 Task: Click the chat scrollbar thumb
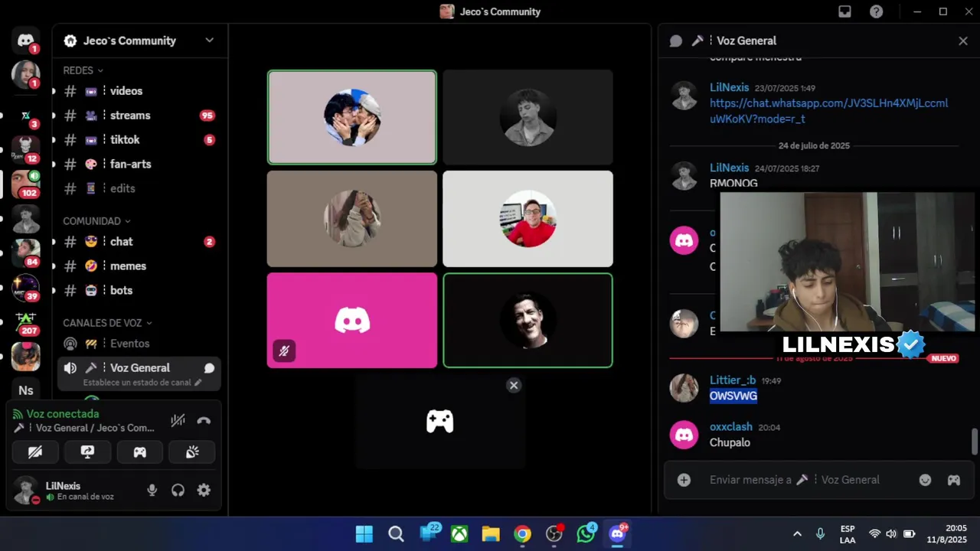tap(974, 442)
